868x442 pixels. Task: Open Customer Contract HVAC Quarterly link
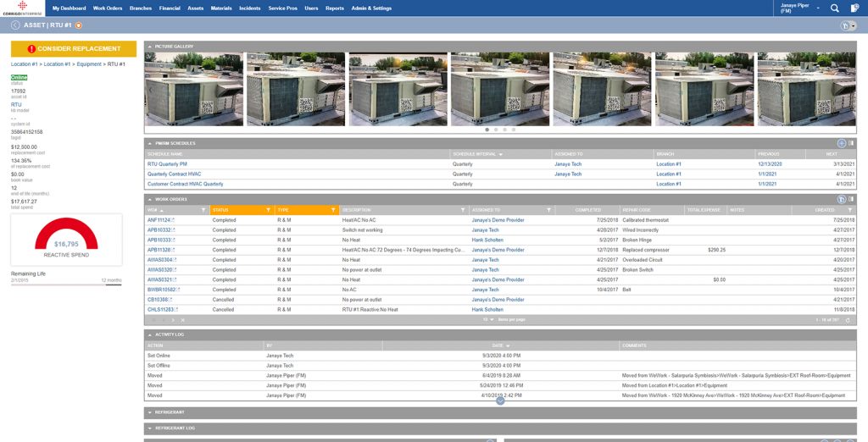tap(186, 185)
